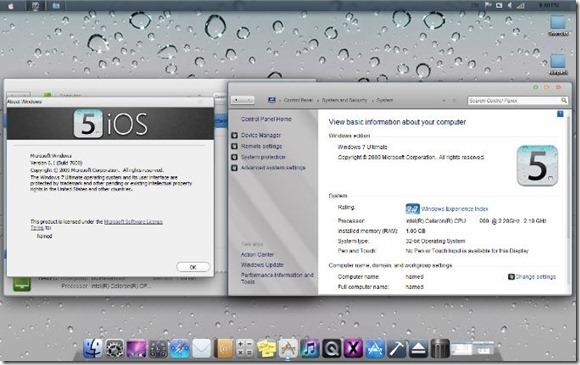Open Stickies yellow notes icon
Image resolution: width=580 pixels, height=365 pixels.
(x=267, y=349)
